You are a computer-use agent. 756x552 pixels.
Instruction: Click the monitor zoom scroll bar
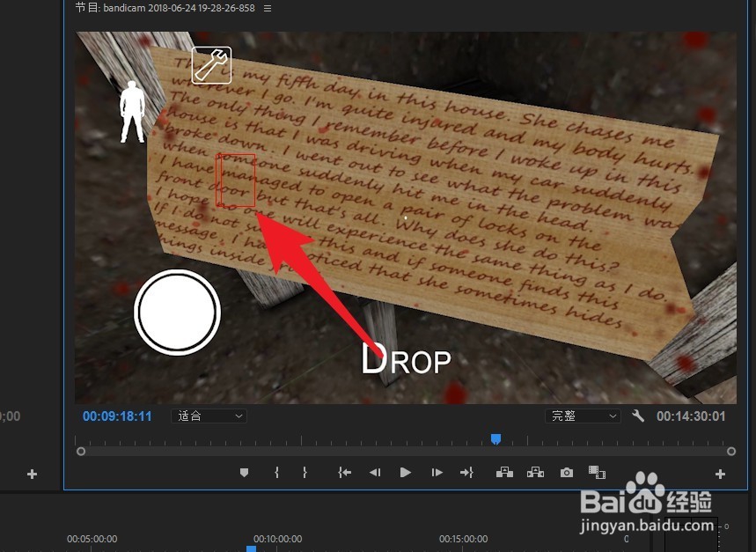[x=406, y=452]
